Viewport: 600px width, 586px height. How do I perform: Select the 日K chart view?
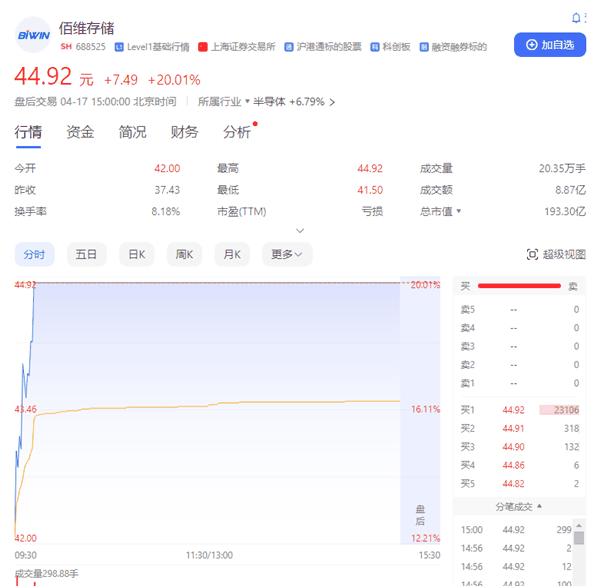[x=137, y=254]
